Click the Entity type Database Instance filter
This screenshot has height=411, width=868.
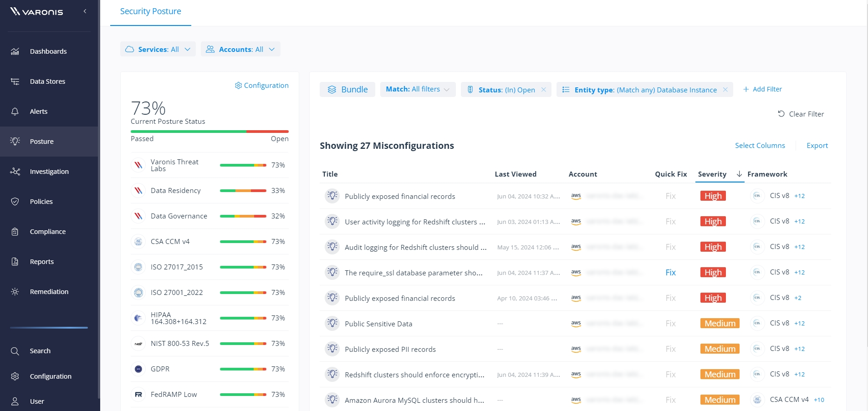pyautogui.click(x=645, y=90)
